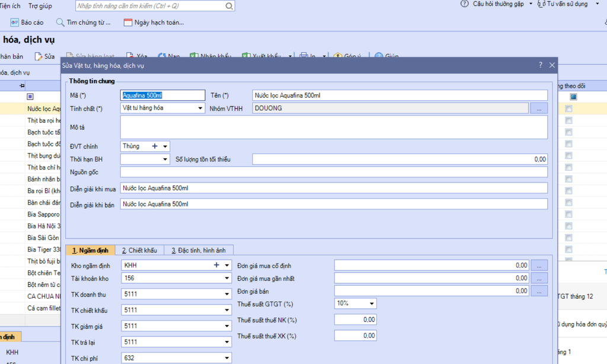Image resolution: width=607 pixels, height=364 pixels.
Task: Expand arrow next to Câu hỏi thường gặp
Action: [x=531, y=4]
